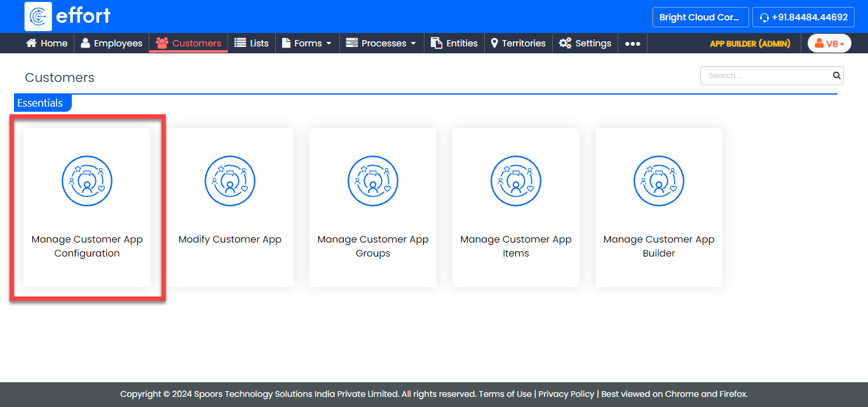
Task: Click the support phone number button
Action: (x=803, y=17)
